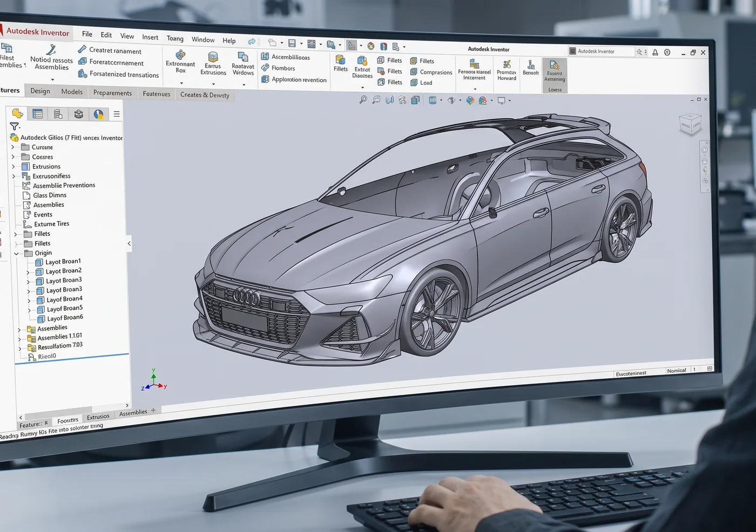
Task: Expand the Extrusions tree node
Action: [x=13, y=166]
